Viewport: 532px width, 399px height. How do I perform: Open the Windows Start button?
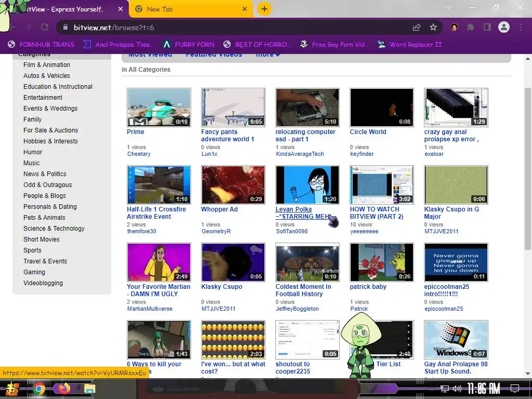12,389
